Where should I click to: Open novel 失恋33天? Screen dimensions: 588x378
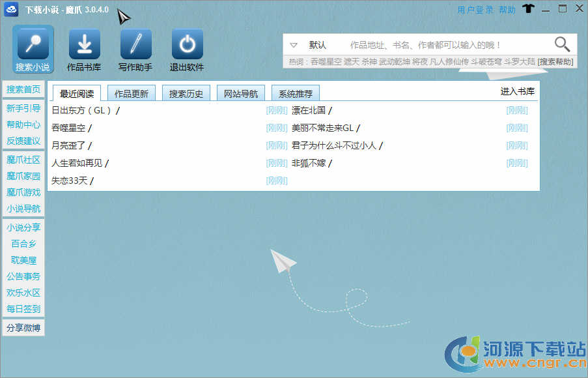(70, 181)
